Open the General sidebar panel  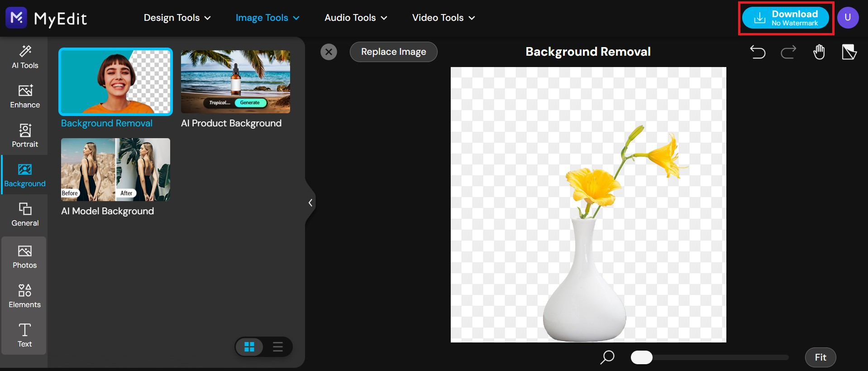(25, 215)
